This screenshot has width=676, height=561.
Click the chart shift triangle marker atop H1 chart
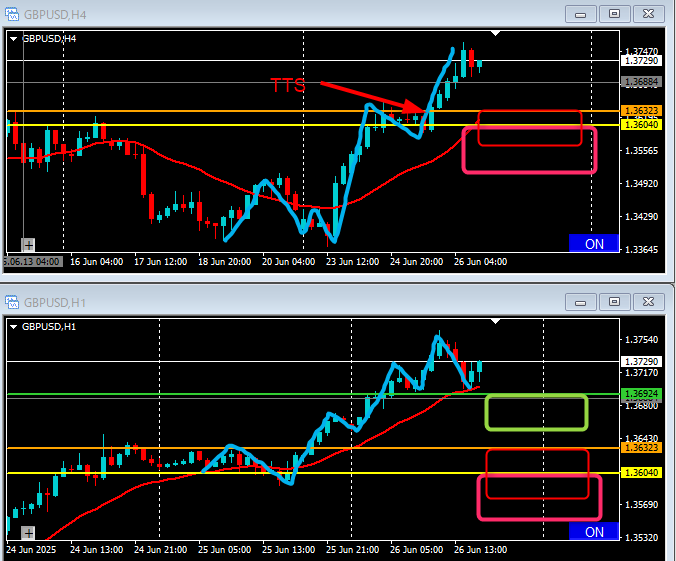(495, 321)
